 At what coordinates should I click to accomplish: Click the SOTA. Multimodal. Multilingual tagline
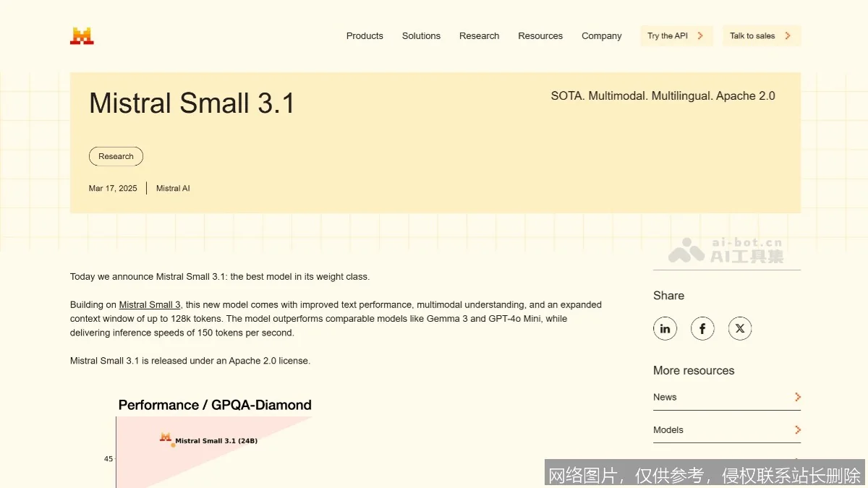(663, 95)
